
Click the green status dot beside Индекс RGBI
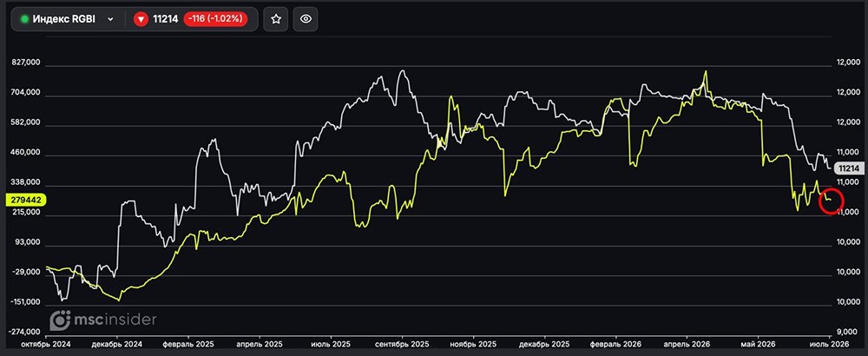[x=24, y=19]
